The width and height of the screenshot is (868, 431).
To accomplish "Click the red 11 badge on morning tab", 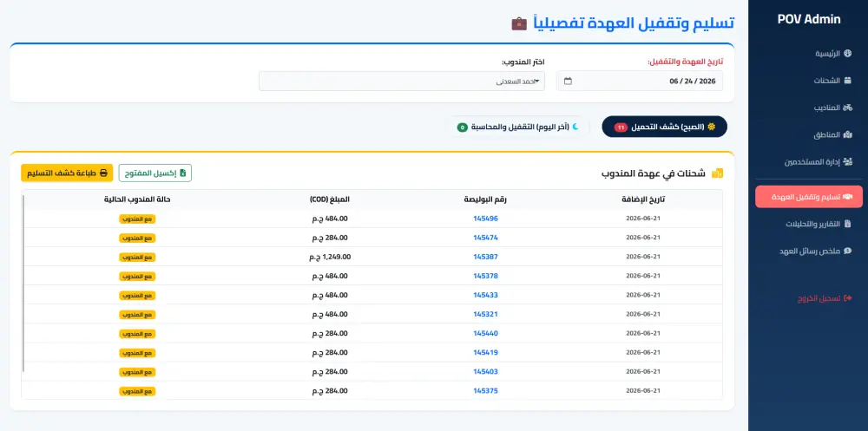I will coord(621,127).
